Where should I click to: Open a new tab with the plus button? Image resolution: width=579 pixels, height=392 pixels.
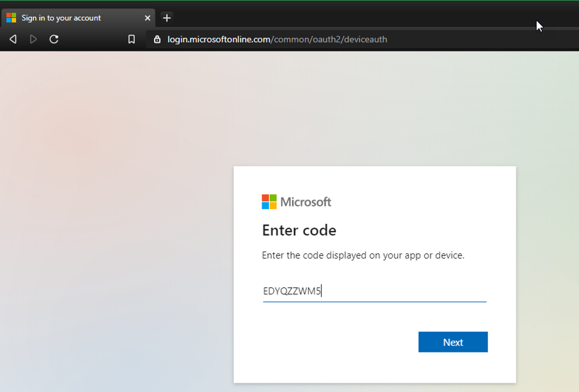click(167, 18)
